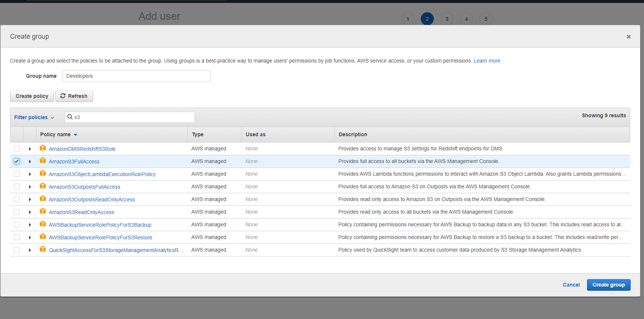This screenshot has width=644, height=319.
Task: Open the AmazonS3ReadOnlyAccess policy link
Action: point(81,212)
